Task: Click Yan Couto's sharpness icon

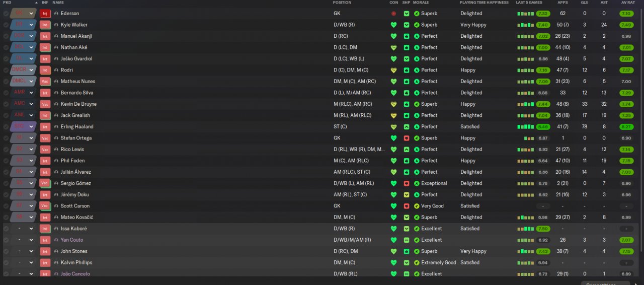Action: tap(407, 240)
